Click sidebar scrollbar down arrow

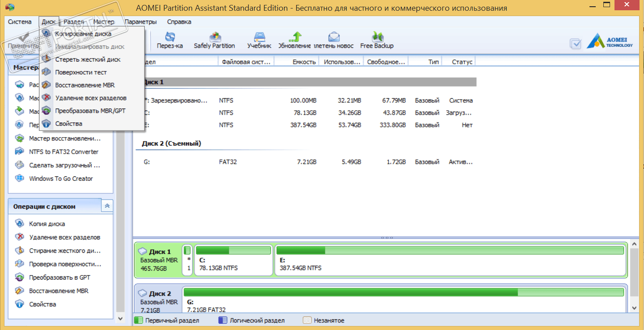coord(120,319)
